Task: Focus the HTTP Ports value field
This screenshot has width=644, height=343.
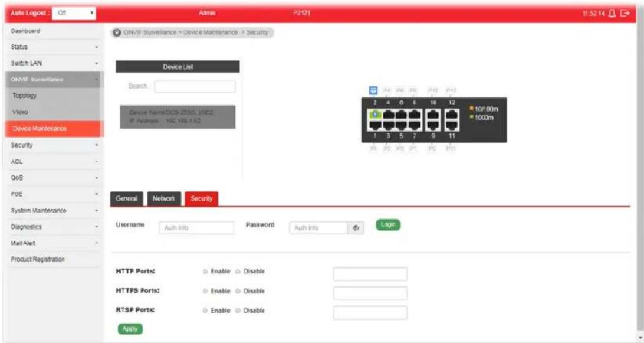Action: tap(370, 274)
